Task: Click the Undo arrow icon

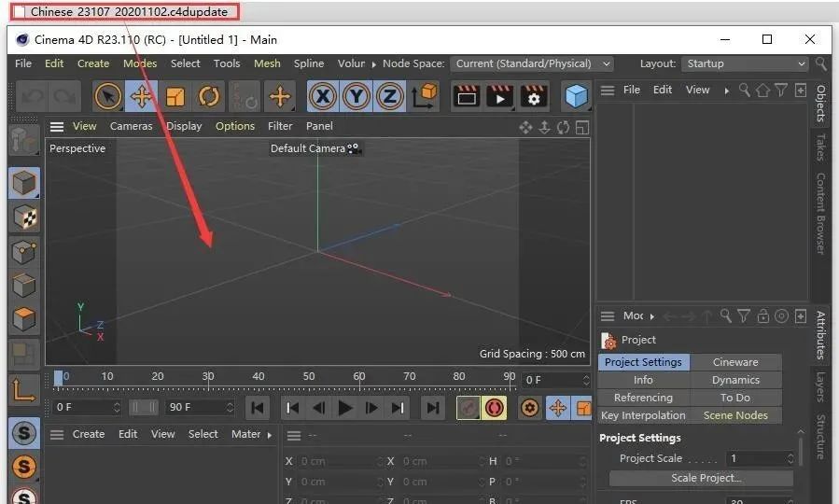Action: (x=33, y=97)
